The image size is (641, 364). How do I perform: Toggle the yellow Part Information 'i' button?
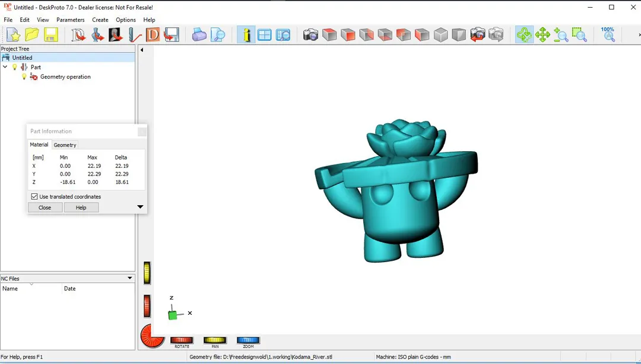(246, 35)
